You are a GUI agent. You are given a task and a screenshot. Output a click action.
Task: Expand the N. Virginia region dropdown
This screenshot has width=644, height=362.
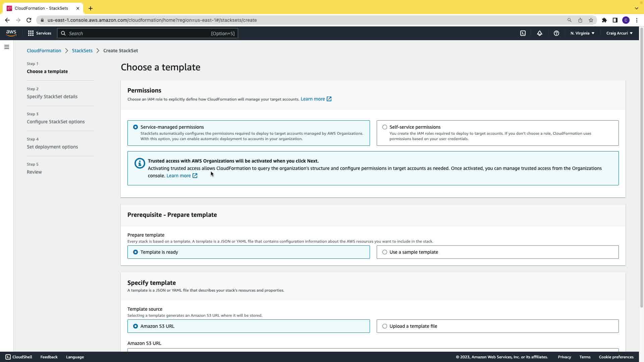coord(582,33)
